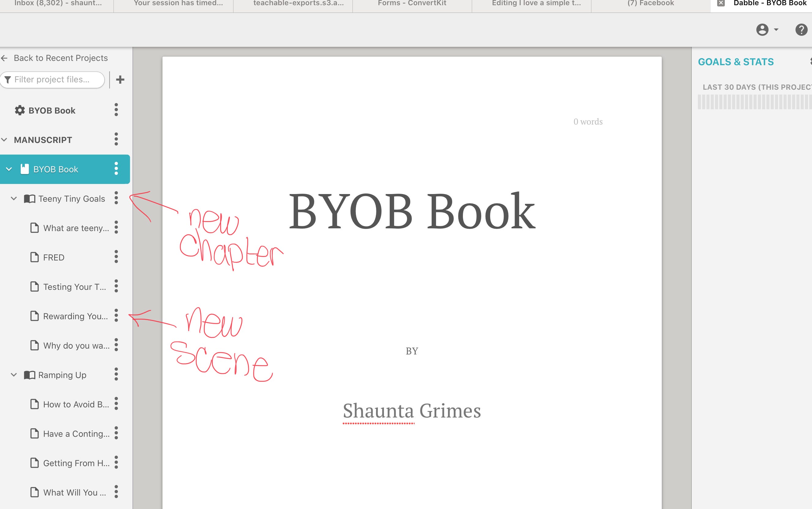Collapse the Teeny Tiny Goals chapter
Screen dimensions: 812x509
coord(14,199)
